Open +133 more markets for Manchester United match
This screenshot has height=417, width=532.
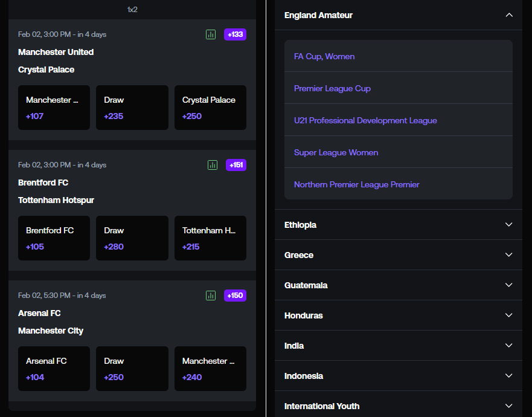(235, 34)
